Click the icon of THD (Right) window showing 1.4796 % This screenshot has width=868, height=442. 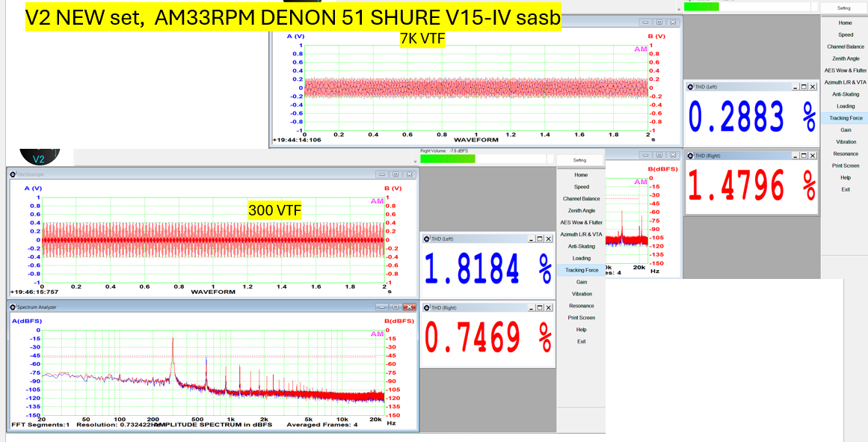(x=690, y=156)
